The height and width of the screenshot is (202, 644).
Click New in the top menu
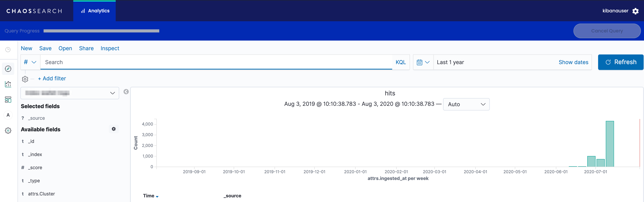(x=26, y=48)
